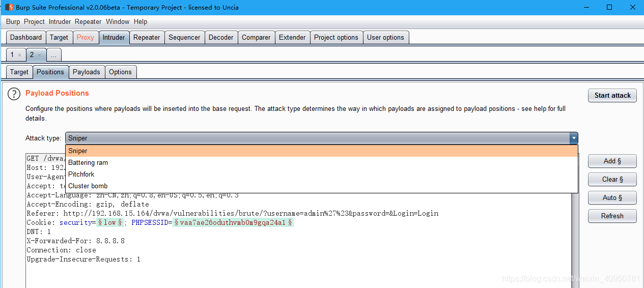The width and height of the screenshot is (644, 288).
Task: Switch to the Sequencer tab
Action: point(184,37)
